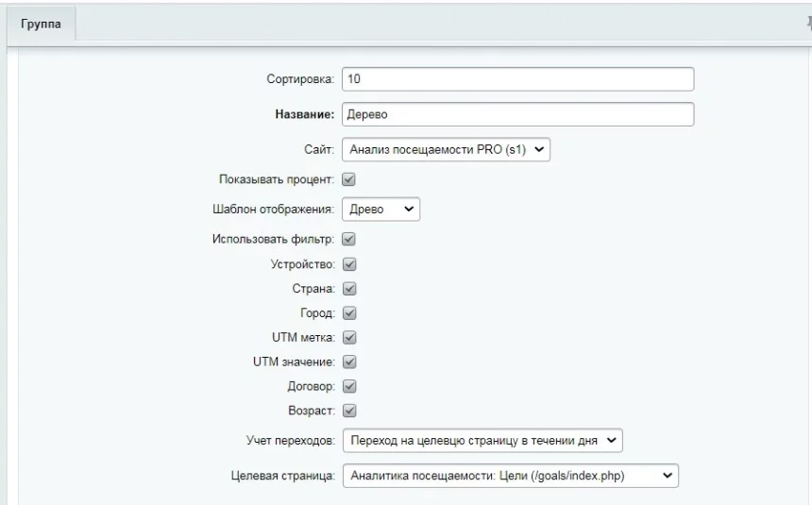Toggle the Страна checkbox
This screenshot has width=812, height=505.
348,289
